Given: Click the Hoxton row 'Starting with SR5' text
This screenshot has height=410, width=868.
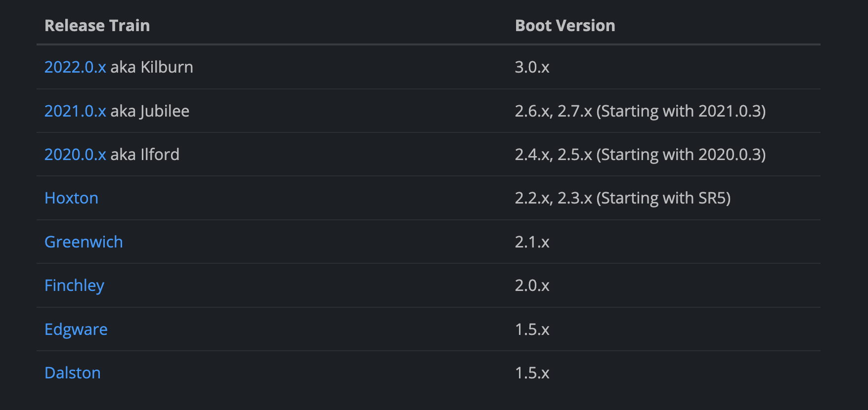Looking at the screenshot, I should [x=663, y=198].
